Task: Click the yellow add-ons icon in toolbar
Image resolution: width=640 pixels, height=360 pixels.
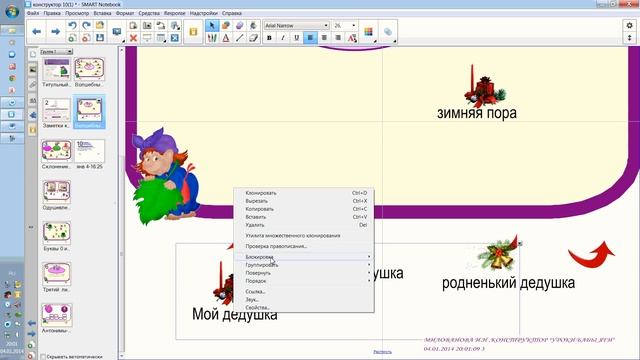Action: click(193, 31)
